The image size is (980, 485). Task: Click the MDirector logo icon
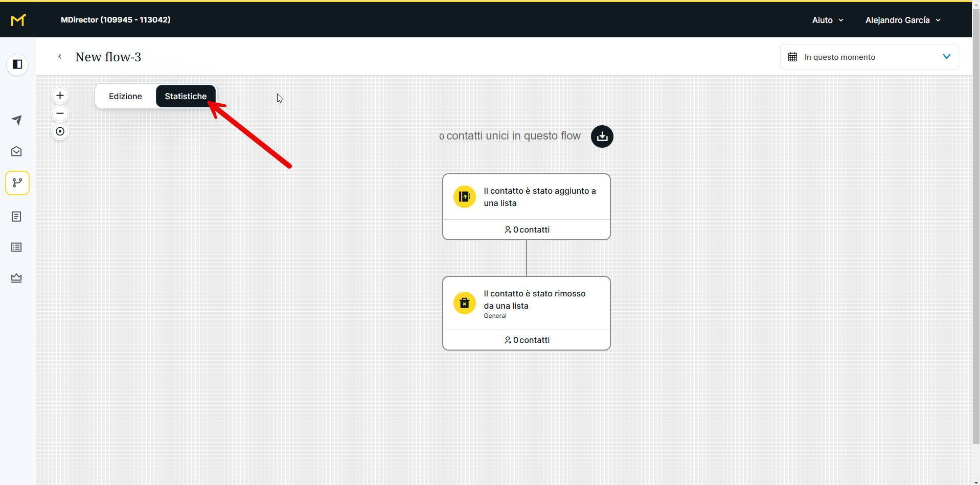pos(18,20)
